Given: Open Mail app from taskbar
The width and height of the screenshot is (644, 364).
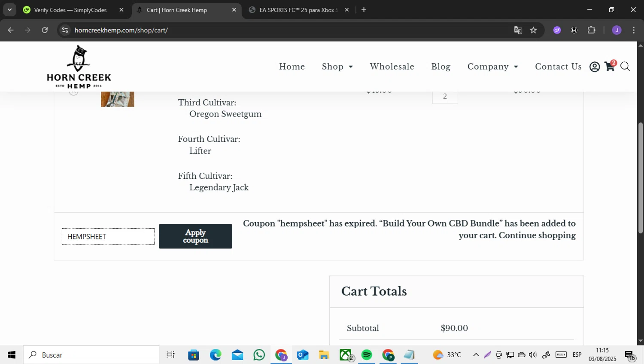Looking at the screenshot, I should tap(237, 355).
